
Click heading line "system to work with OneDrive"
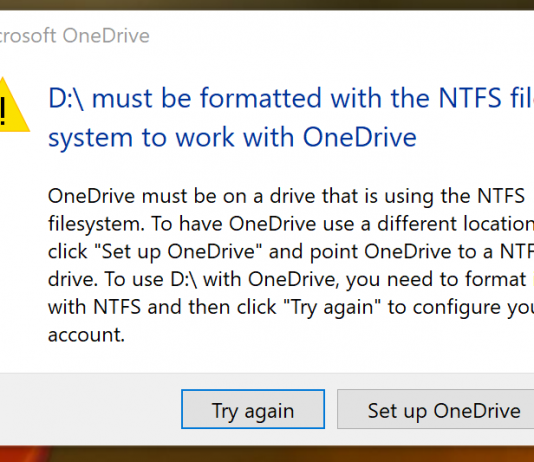click(232, 138)
